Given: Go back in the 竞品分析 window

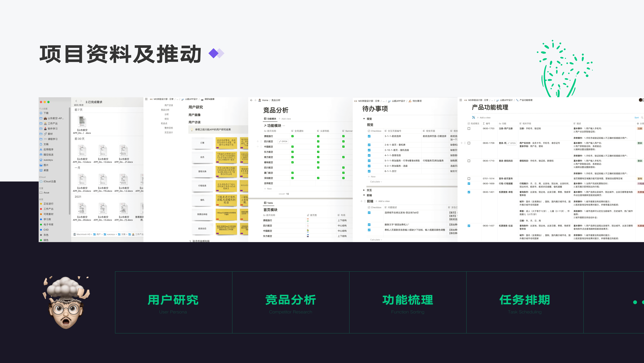Looking at the screenshot, I should click(251, 100).
